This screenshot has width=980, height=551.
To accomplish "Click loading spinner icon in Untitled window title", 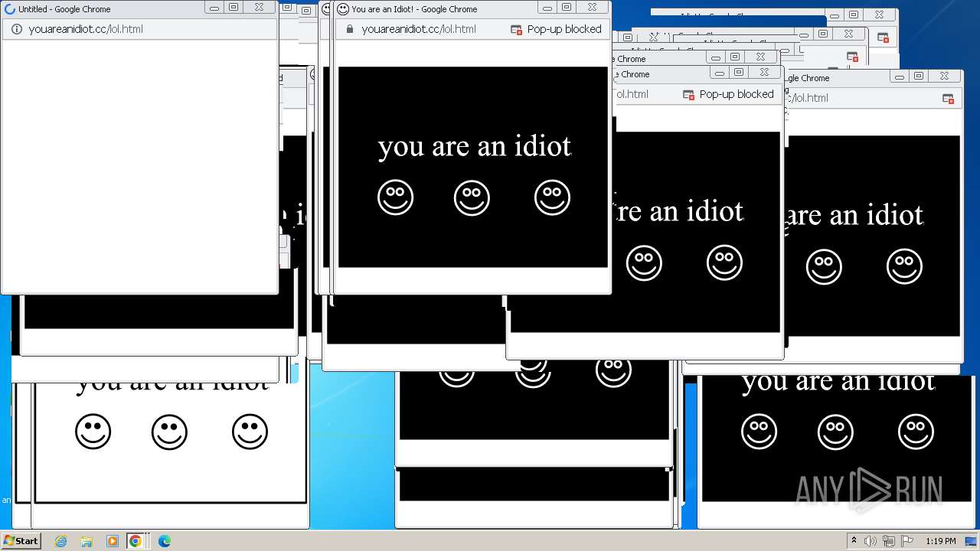I will [x=10, y=9].
